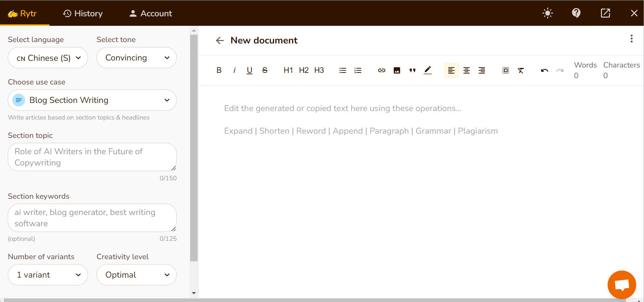The image size is (644, 302).
Task: Open the 1 variant dropdown
Action: click(x=48, y=275)
